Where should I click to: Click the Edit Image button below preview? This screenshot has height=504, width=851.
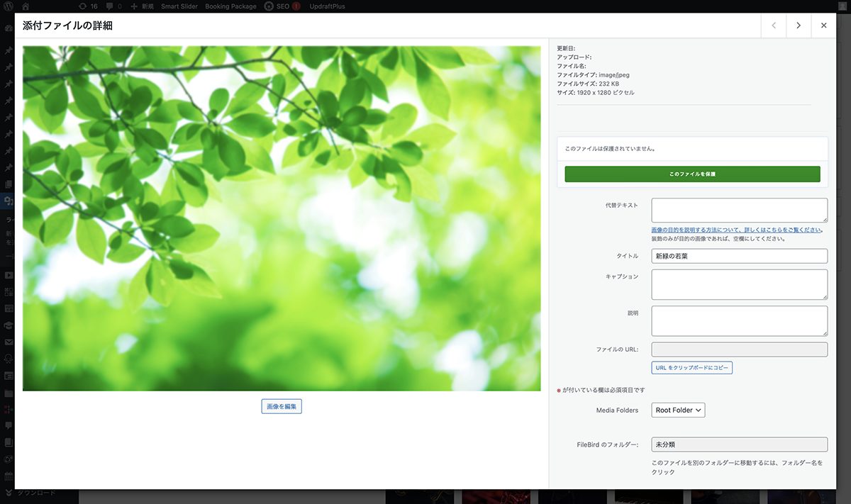pyautogui.click(x=282, y=406)
